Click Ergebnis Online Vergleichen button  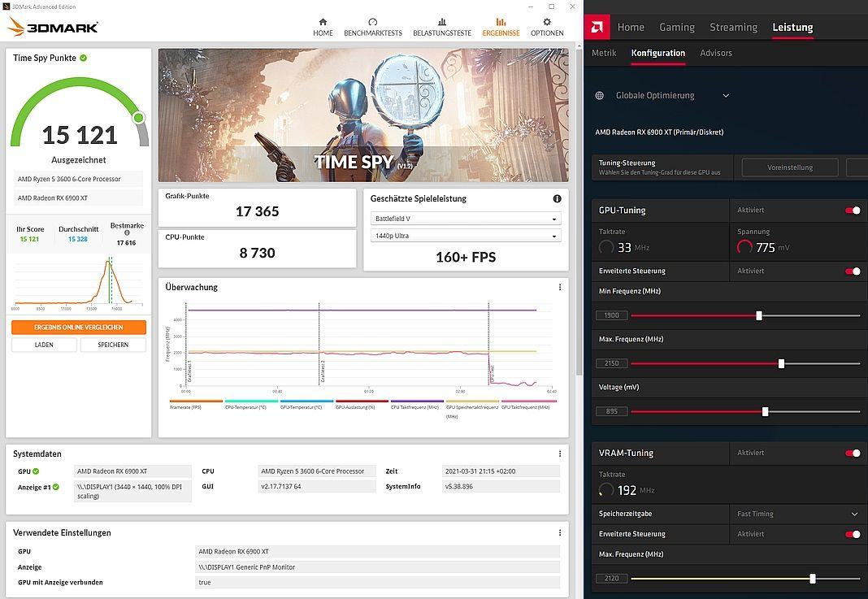pos(79,328)
